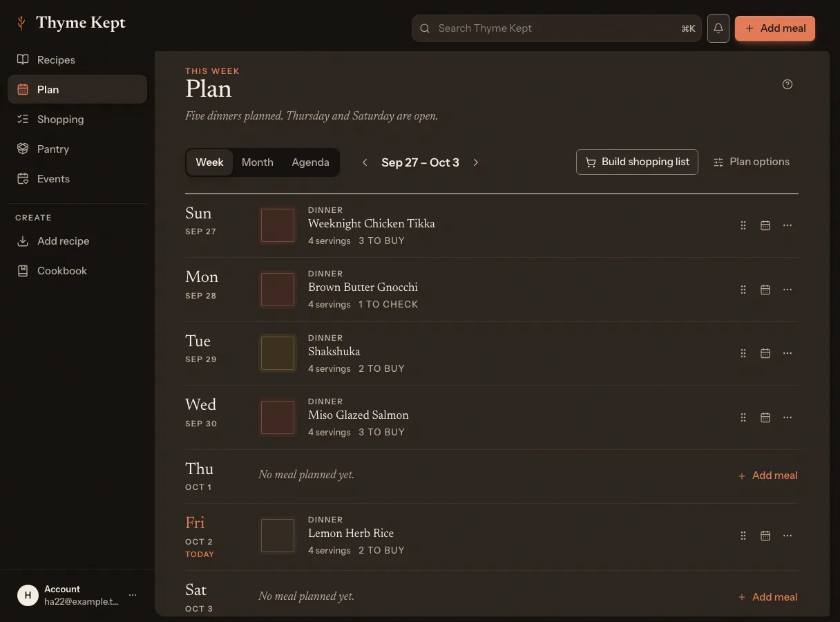Open the help question mark icon

[787, 84]
